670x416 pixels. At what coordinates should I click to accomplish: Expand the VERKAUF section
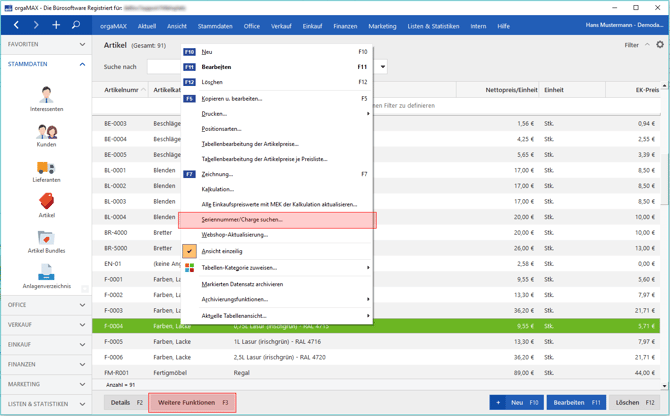[46, 325]
